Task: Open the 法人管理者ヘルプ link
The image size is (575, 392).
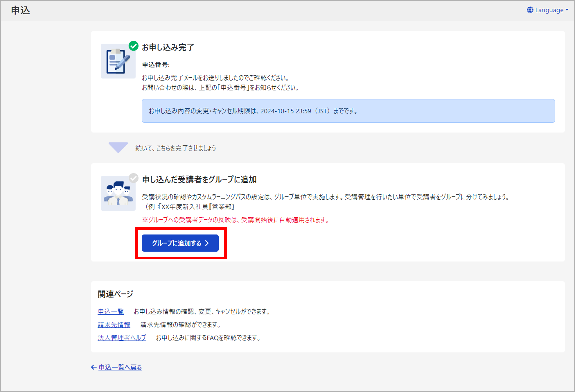Action: pos(122,338)
